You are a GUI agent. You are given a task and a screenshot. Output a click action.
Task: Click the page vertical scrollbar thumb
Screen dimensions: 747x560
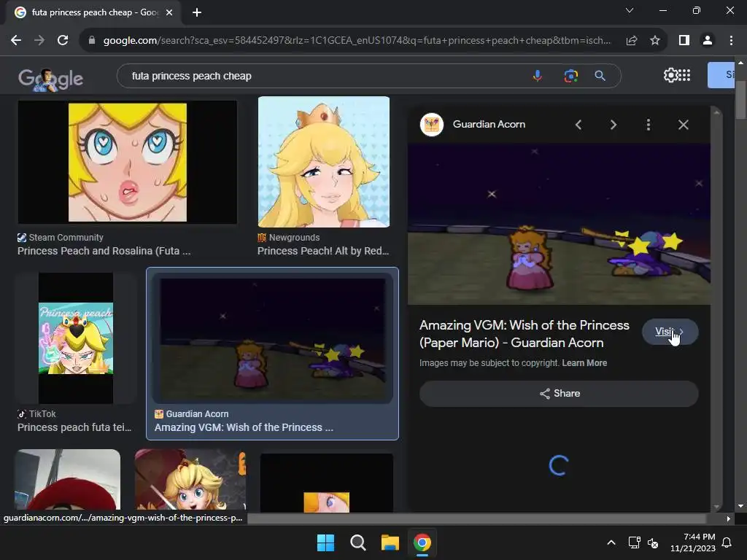740,100
